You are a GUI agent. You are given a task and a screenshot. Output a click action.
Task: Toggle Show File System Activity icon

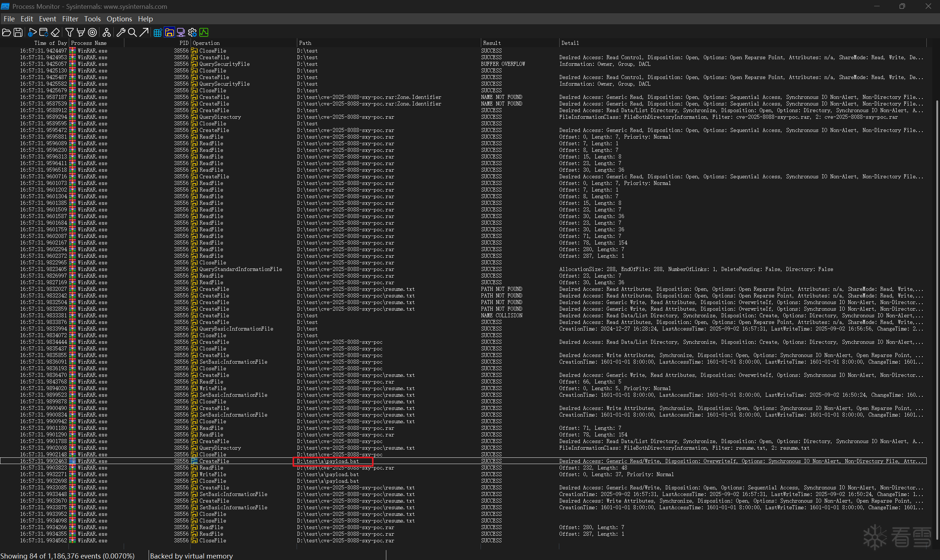coord(169,32)
